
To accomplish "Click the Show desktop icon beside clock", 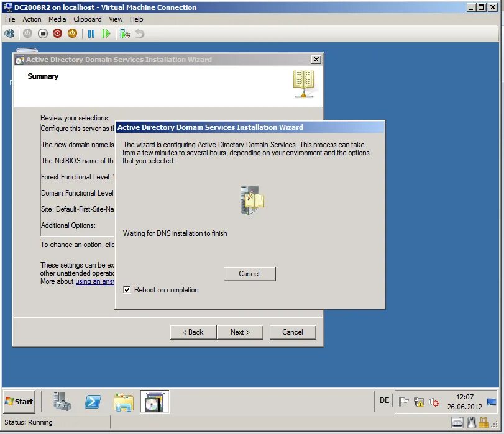I will point(492,402).
